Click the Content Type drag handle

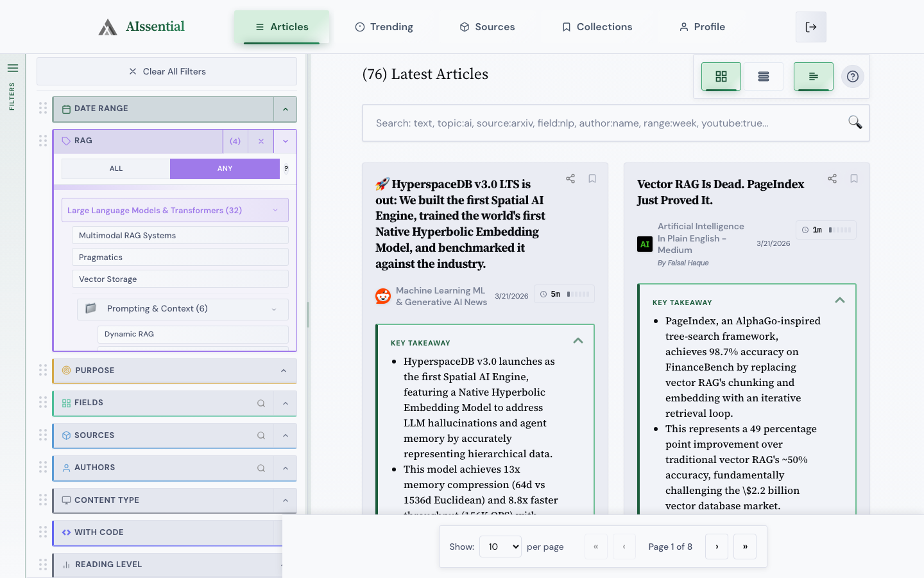(x=43, y=500)
